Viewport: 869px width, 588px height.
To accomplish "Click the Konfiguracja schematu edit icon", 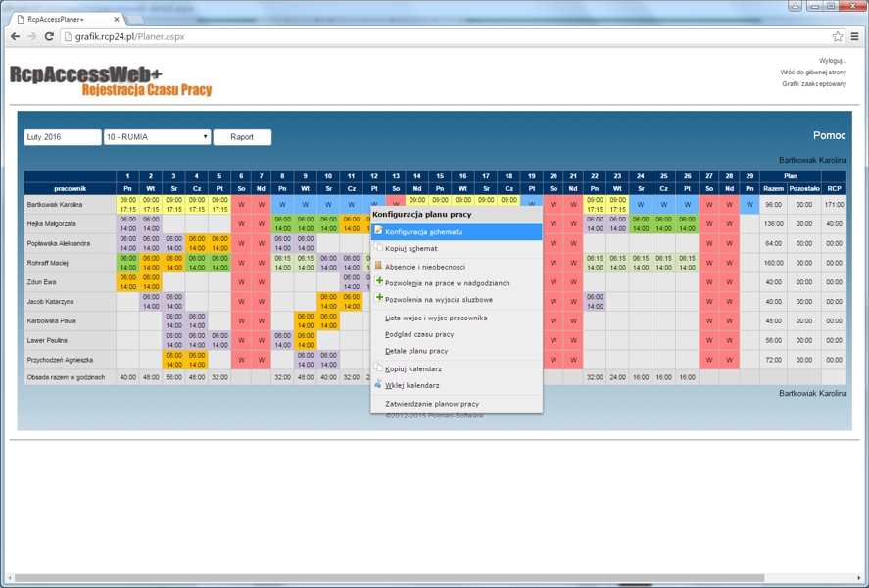I will [379, 232].
